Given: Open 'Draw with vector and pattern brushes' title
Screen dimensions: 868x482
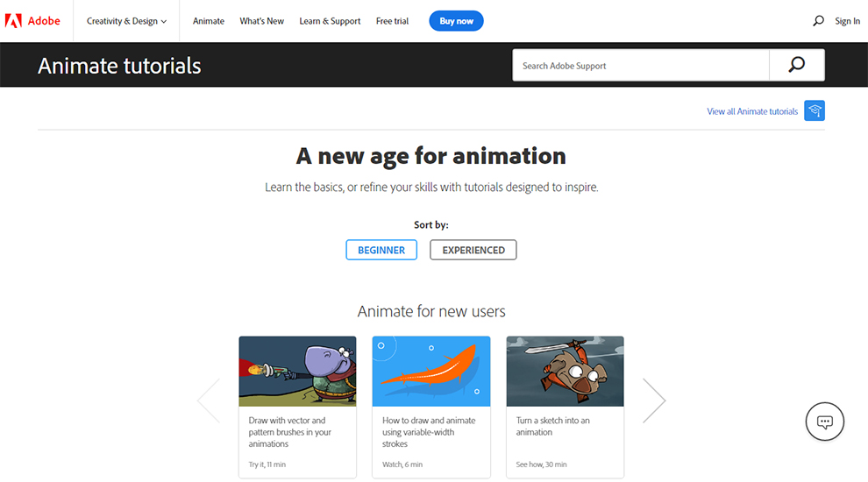Looking at the screenshot, I should click(289, 432).
